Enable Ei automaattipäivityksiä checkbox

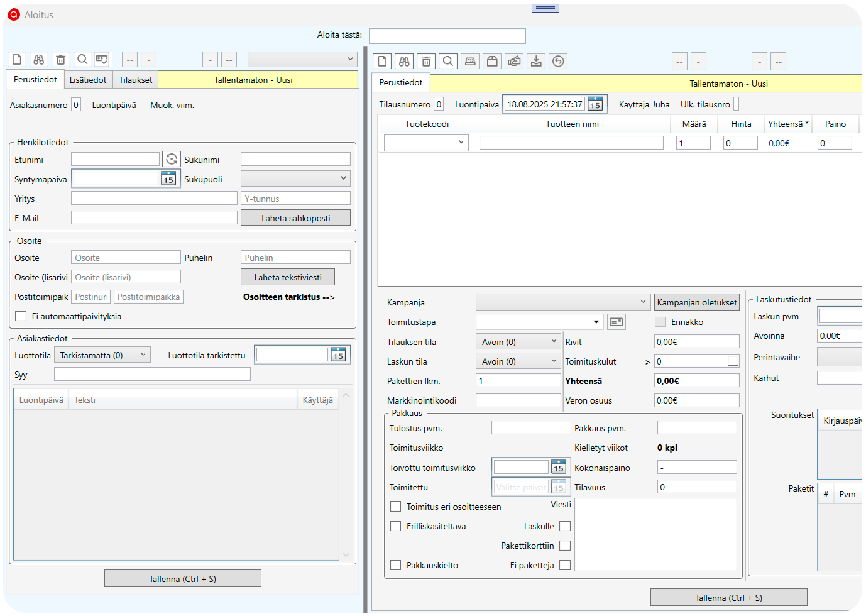21,316
